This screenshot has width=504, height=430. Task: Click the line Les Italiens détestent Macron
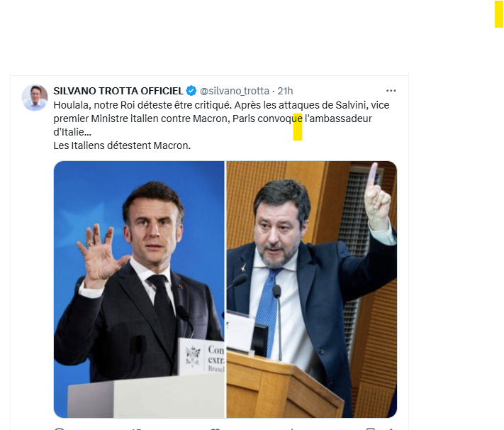coord(122,145)
